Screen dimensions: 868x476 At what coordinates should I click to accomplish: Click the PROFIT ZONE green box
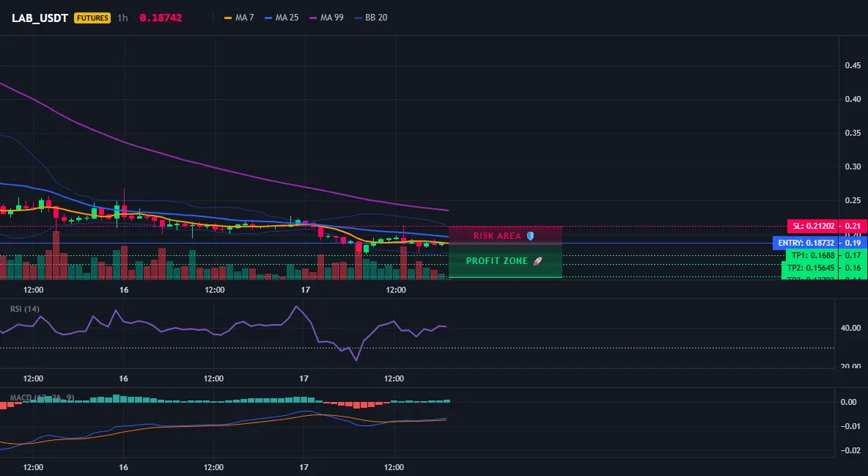(505, 261)
